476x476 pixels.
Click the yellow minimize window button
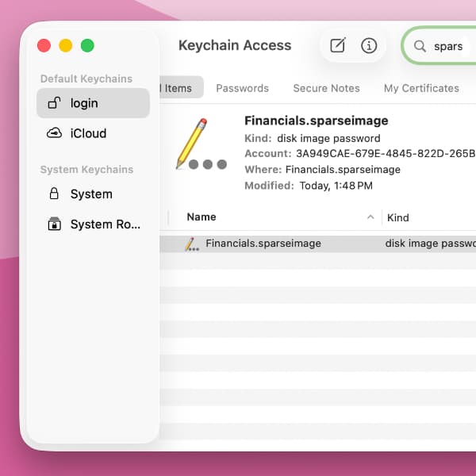click(x=66, y=45)
